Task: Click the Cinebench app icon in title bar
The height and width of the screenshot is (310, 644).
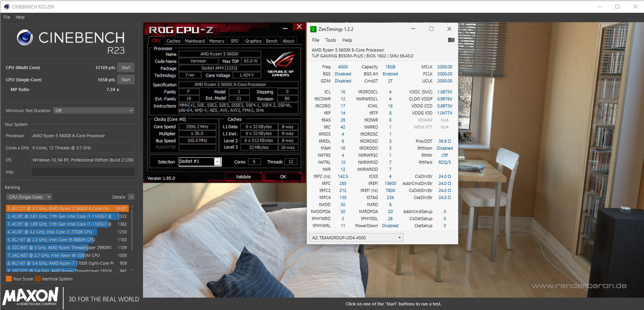Action: coord(6,7)
